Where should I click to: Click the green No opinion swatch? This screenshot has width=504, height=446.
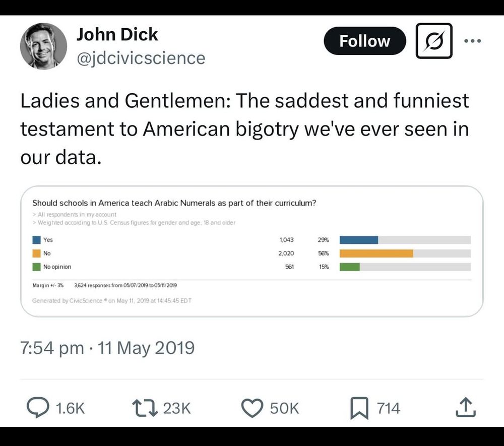click(36, 267)
